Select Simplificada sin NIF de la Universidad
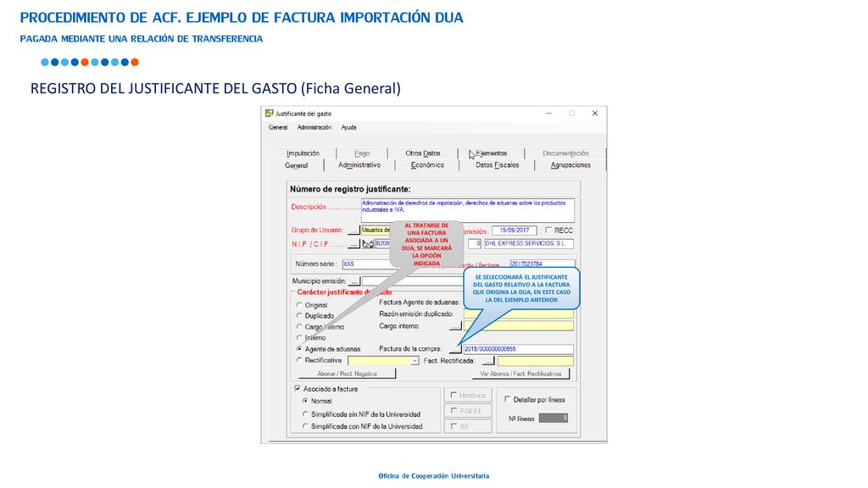Screen dimensions: 868x488 pyautogui.click(x=305, y=413)
